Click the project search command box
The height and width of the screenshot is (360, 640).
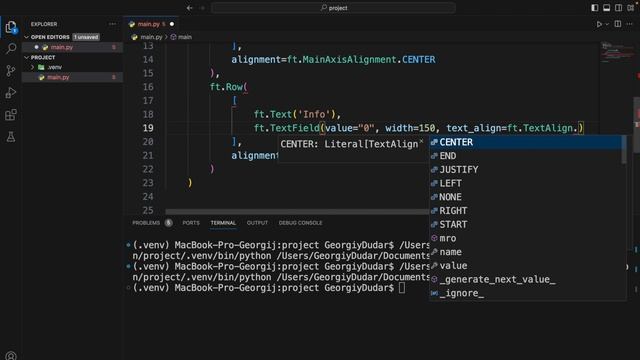tap(333, 8)
